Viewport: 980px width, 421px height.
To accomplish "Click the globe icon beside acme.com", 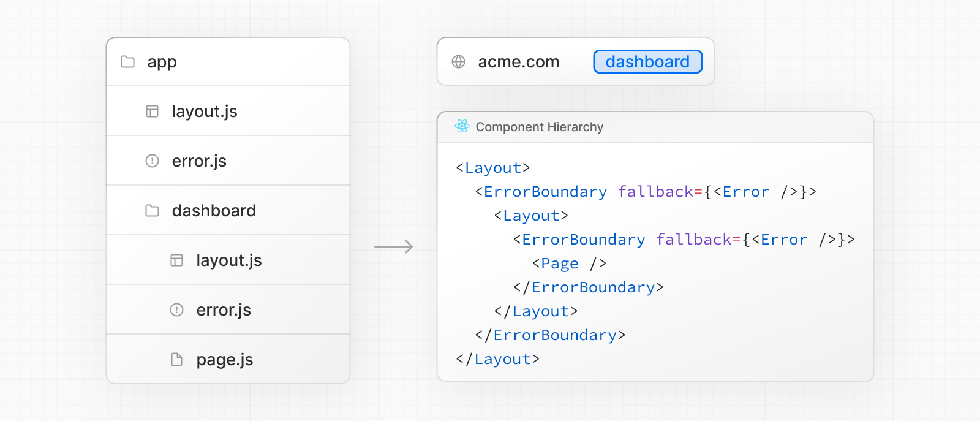I will pos(458,62).
